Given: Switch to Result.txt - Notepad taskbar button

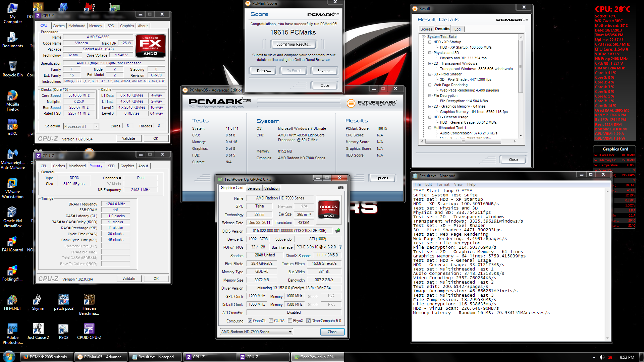Looking at the screenshot, I should (x=155, y=357).
